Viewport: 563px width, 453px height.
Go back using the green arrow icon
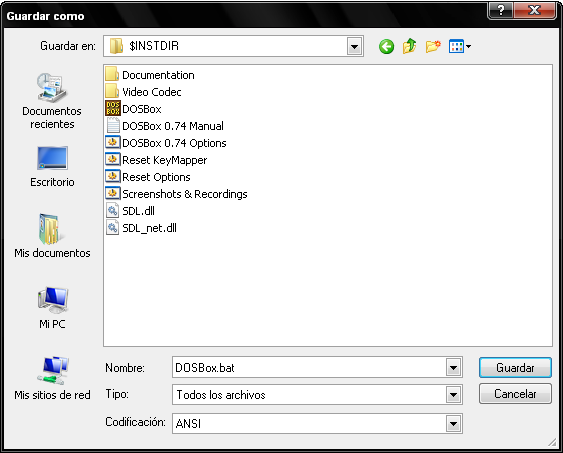click(x=386, y=47)
